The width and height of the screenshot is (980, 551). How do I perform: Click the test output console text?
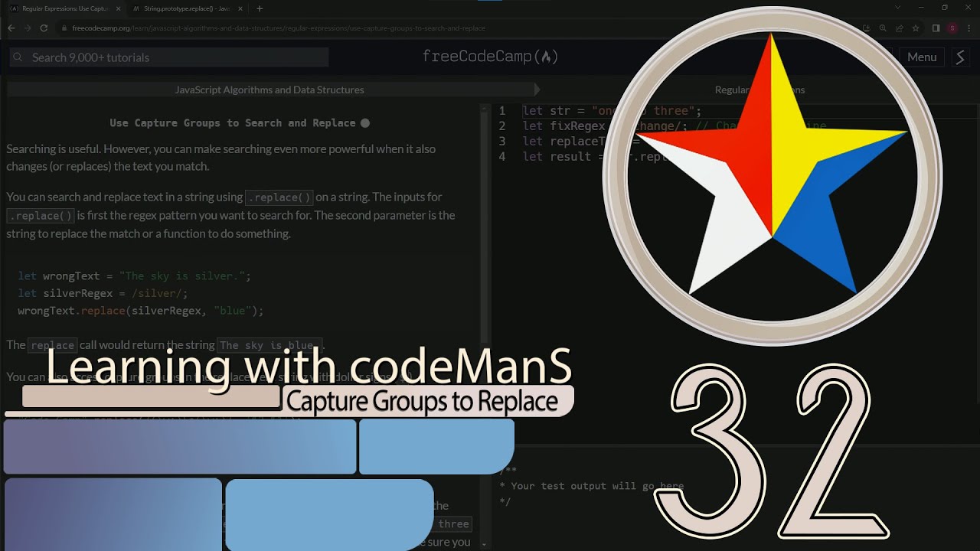coord(591,486)
